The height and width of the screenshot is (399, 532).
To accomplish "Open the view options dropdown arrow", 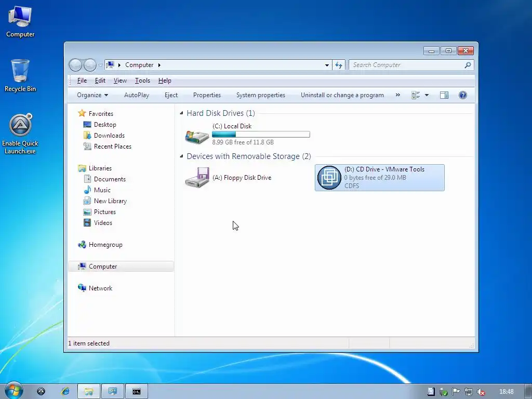I will coord(427,95).
